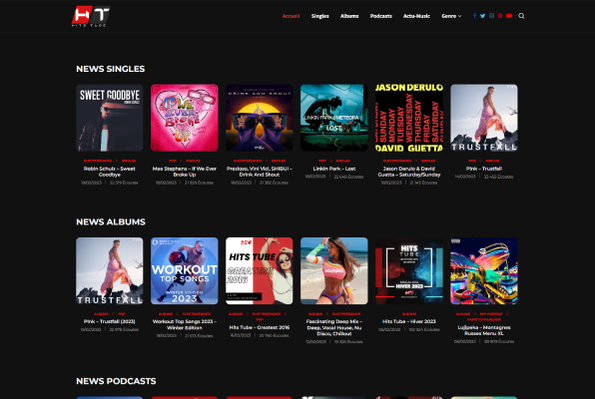Open Hits Tube Hiver 2023 album cover

pyautogui.click(x=409, y=271)
